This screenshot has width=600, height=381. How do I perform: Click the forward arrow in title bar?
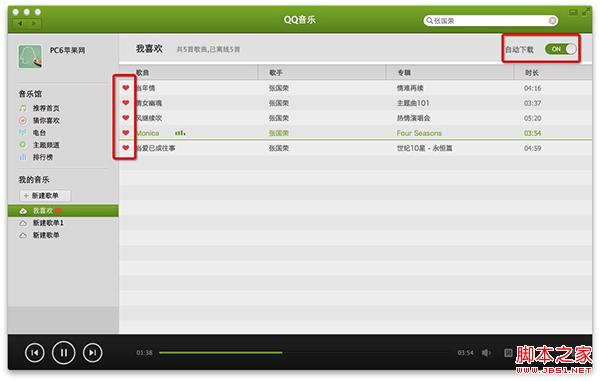coord(34,24)
